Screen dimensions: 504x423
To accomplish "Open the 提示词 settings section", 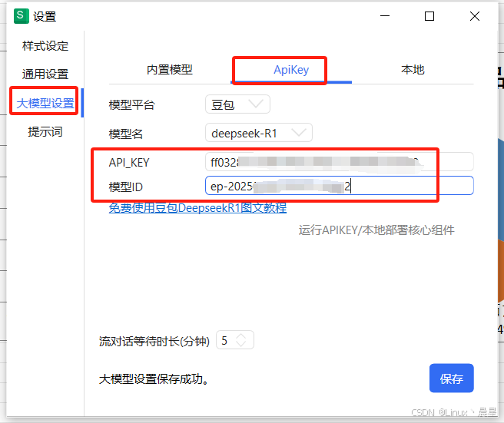I will click(45, 132).
